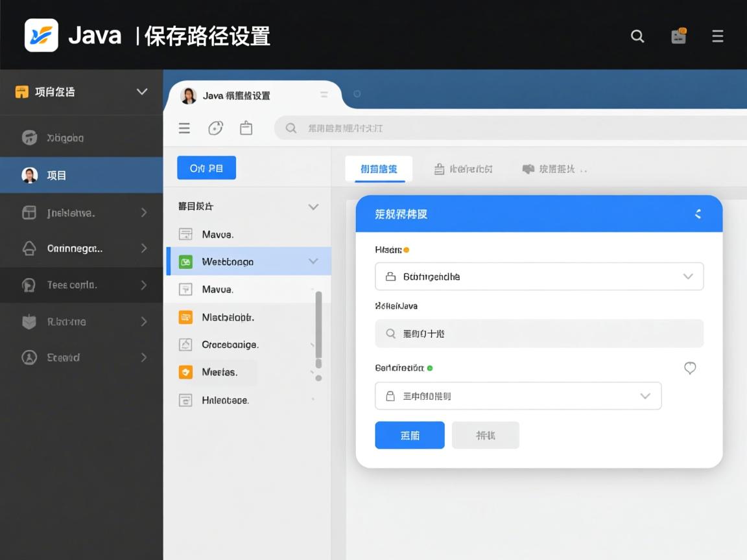747x560 pixels.
Task: Click the hamburger menu in the top right corner
Action: point(718,36)
